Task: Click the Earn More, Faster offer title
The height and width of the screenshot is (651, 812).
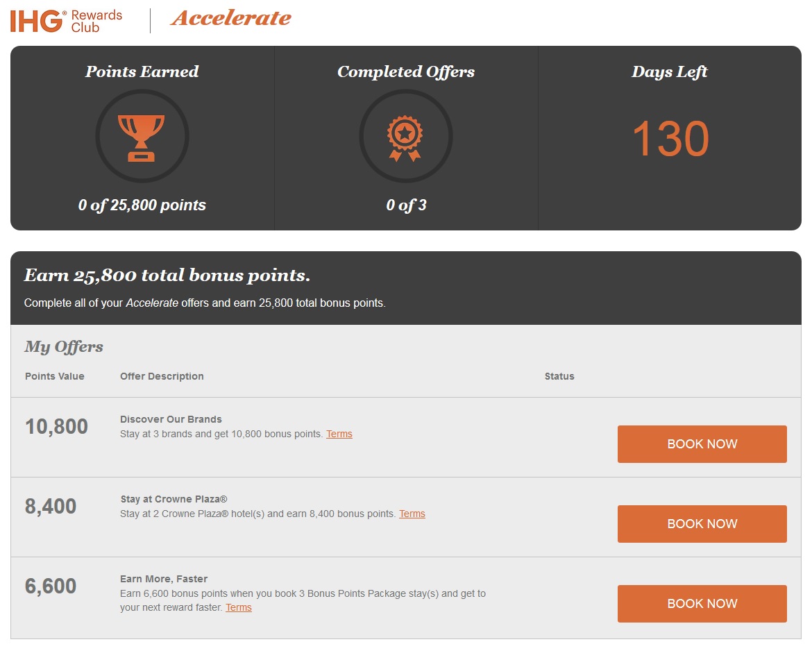Action: tap(164, 579)
